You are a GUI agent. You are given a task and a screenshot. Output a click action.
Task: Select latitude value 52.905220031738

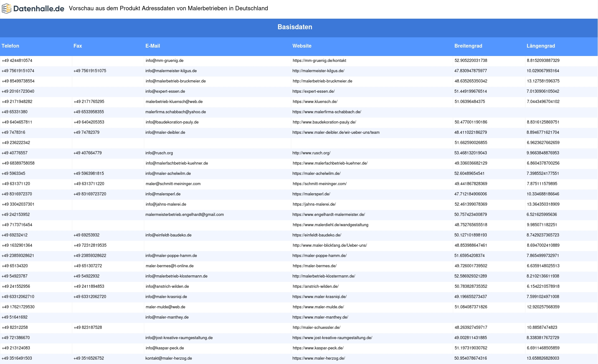pos(471,61)
